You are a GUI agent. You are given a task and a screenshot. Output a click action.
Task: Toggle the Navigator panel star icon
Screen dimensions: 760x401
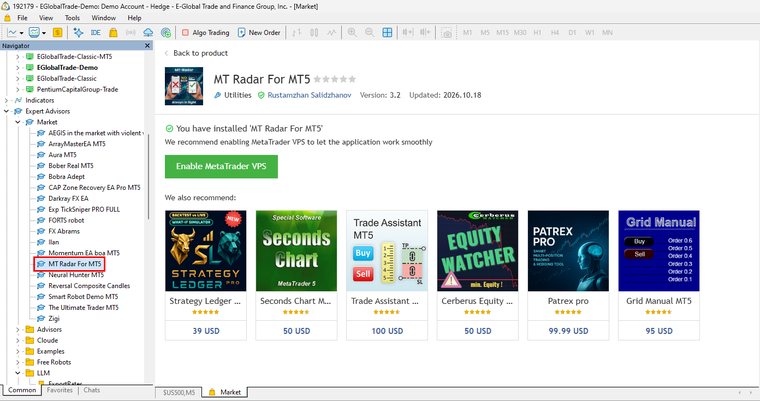[x=78, y=32]
